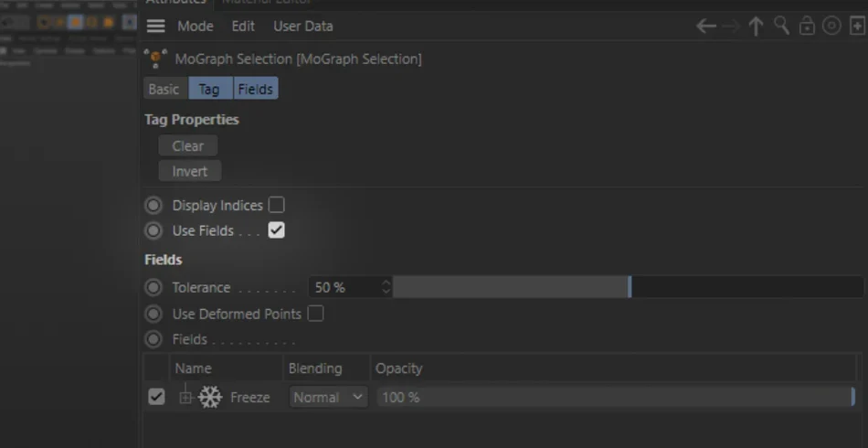Click the Invert button
The width and height of the screenshot is (868, 448).
[190, 171]
